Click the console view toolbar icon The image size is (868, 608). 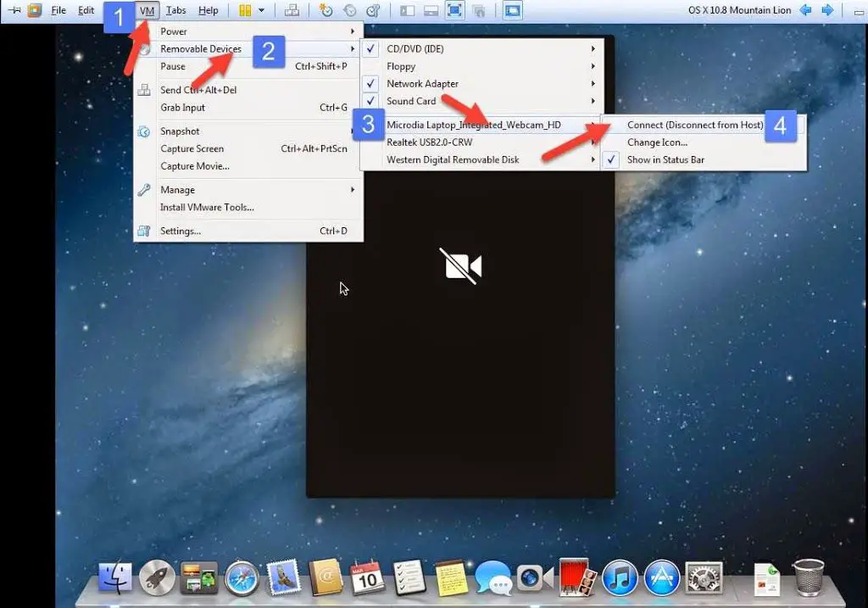click(513, 10)
